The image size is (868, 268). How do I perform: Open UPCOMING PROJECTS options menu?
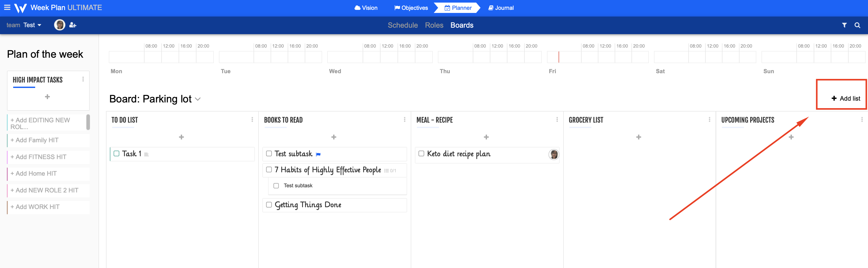click(862, 120)
